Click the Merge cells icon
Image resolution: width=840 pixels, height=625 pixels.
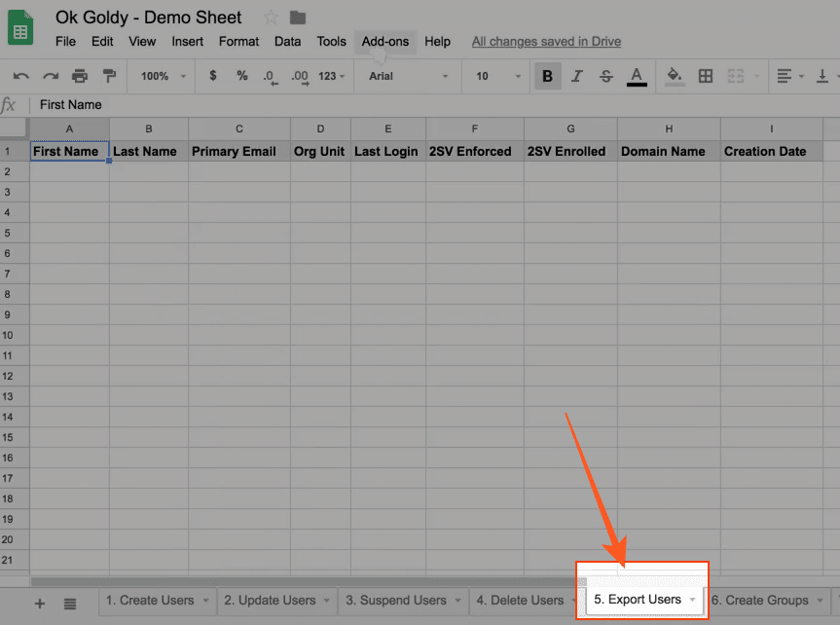(x=736, y=76)
